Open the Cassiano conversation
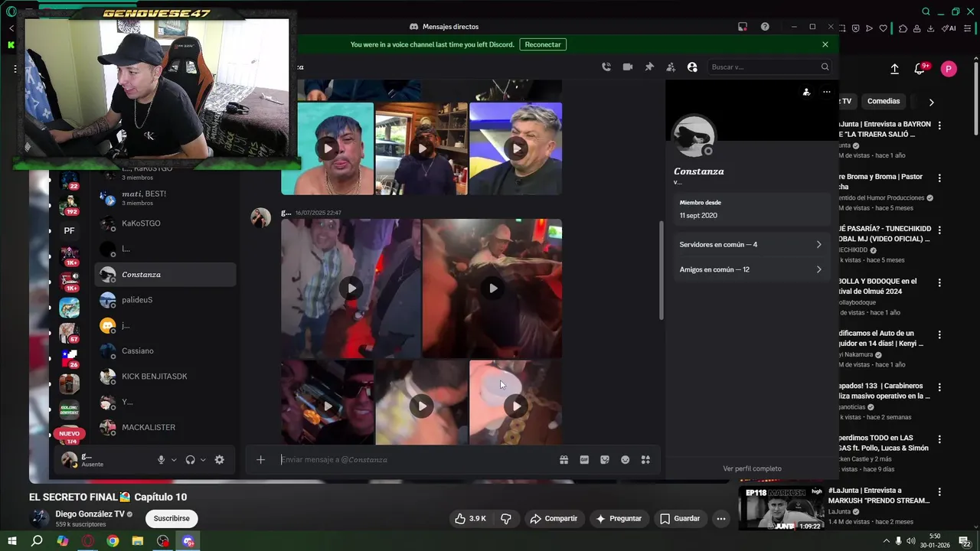980x551 pixels. (x=165, y=350)
